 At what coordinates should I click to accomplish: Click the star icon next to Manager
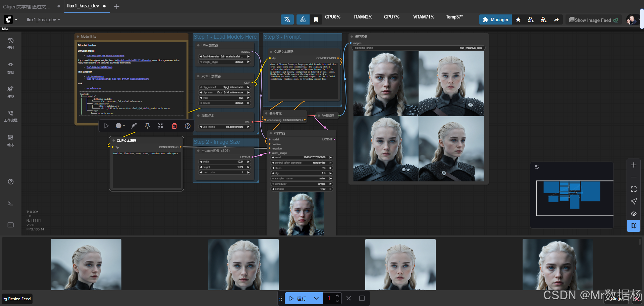[x=518, y=20]
